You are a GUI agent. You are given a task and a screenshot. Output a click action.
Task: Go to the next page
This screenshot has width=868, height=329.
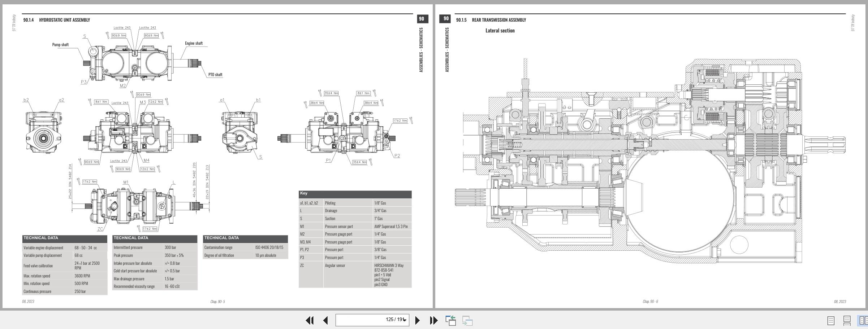(417, 320)
